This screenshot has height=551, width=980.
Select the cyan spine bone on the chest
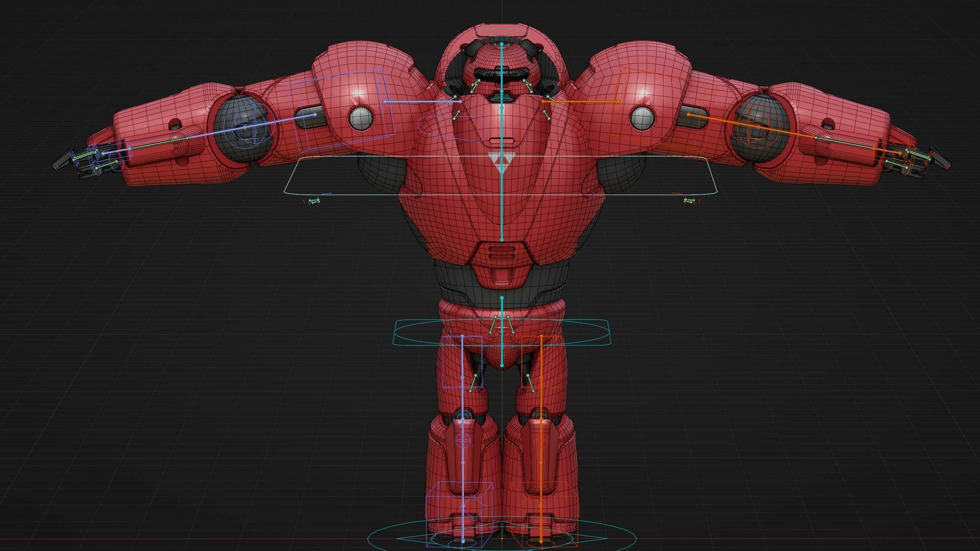(x=502, y=174)
